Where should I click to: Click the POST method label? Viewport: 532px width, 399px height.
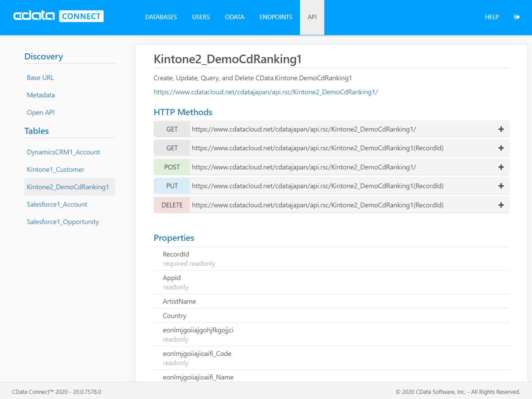(172, 167)
